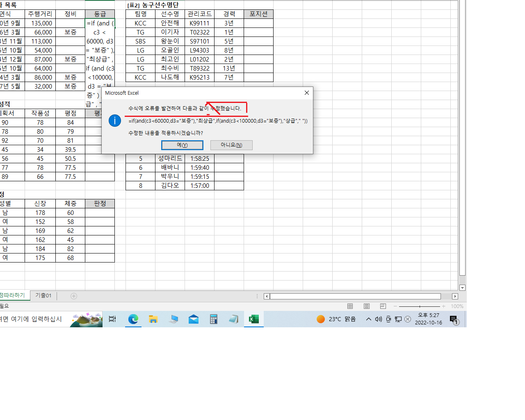This screenshot has height=420, width=525.
Task: Click the 100% zoom level indicator
Action: click(x=457, y=306)
